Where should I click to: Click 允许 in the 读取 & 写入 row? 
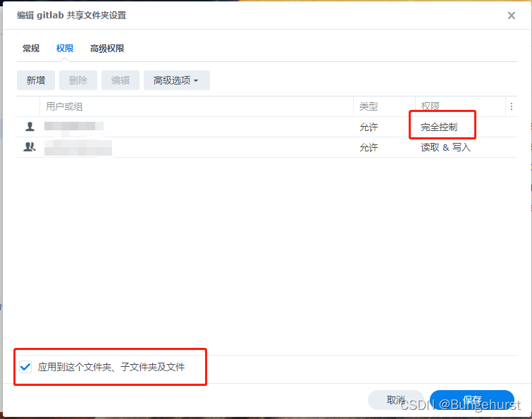369,147
